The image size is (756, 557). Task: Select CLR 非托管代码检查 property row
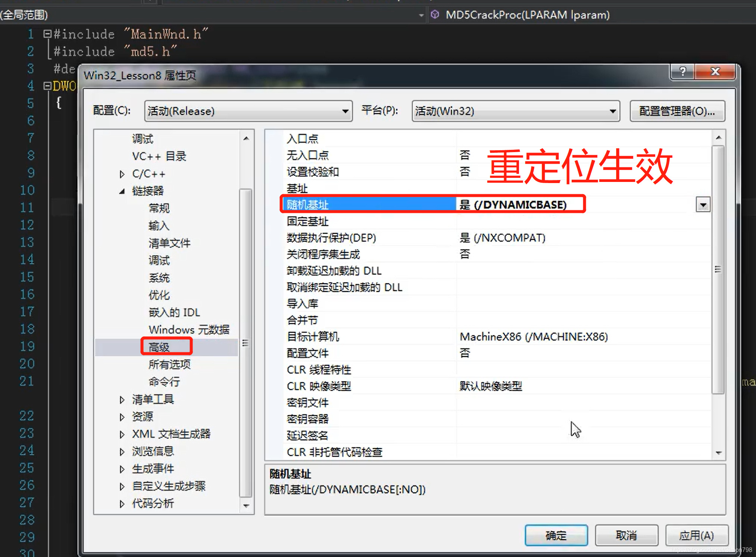point(497,452)
